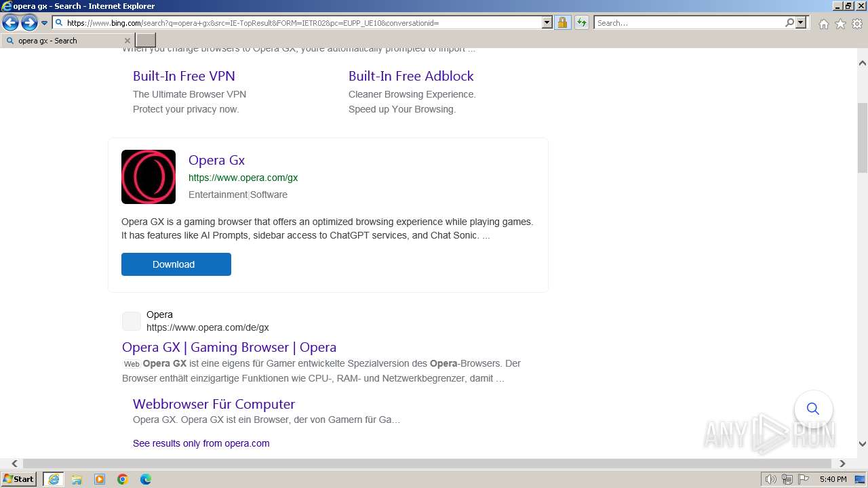This screenshot has height=488, width=868.
Task: Go forward with the Forward arrow button
Action: coord(29,23)
